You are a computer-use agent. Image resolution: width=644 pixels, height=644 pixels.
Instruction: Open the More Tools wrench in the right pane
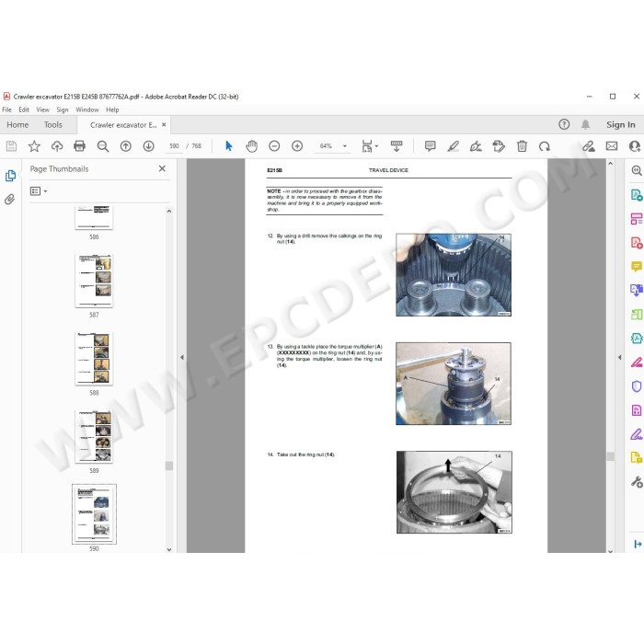point(637,482)
